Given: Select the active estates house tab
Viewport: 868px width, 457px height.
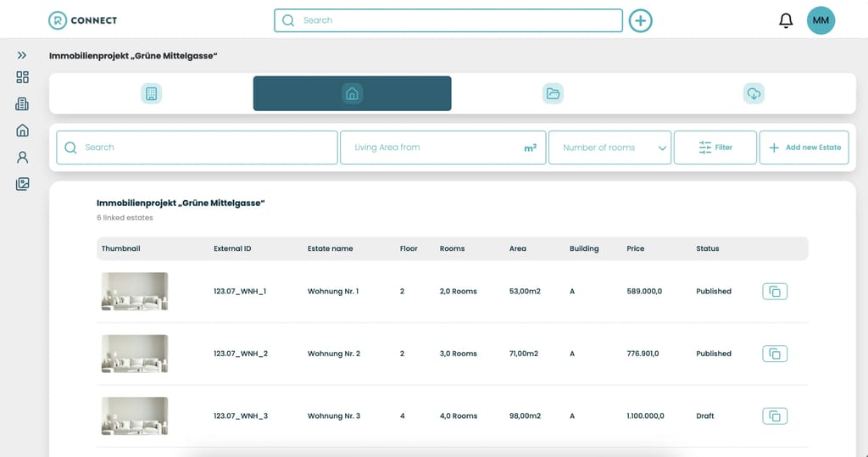Looking at the screenshot, I should pyautogui.click(x=352, y=93).
